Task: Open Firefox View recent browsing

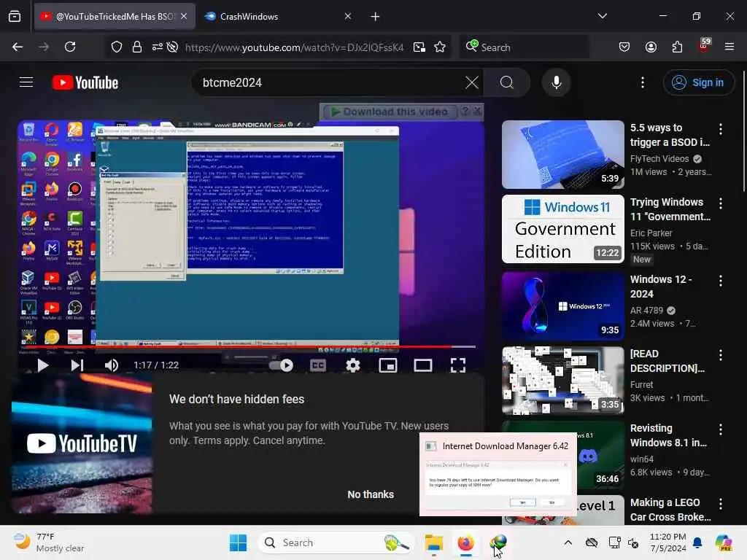Action: [x=15, y=17]
